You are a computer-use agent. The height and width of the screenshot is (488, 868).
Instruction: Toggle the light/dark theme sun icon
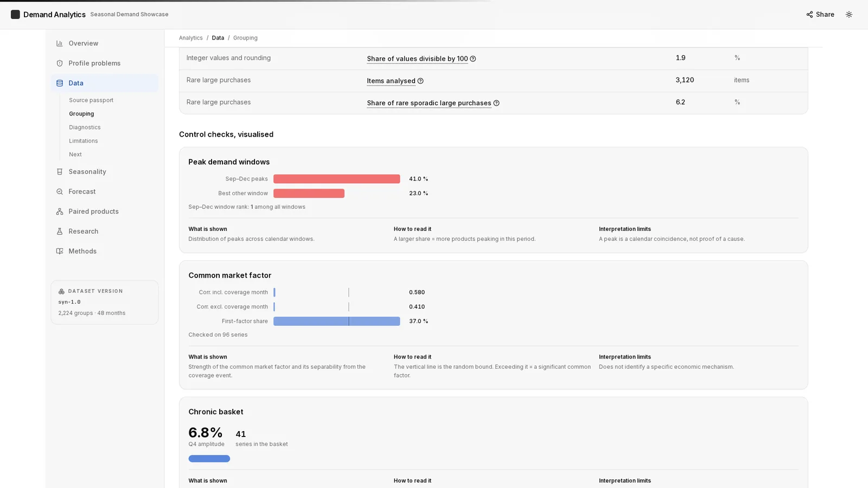(x=849, y=15)
